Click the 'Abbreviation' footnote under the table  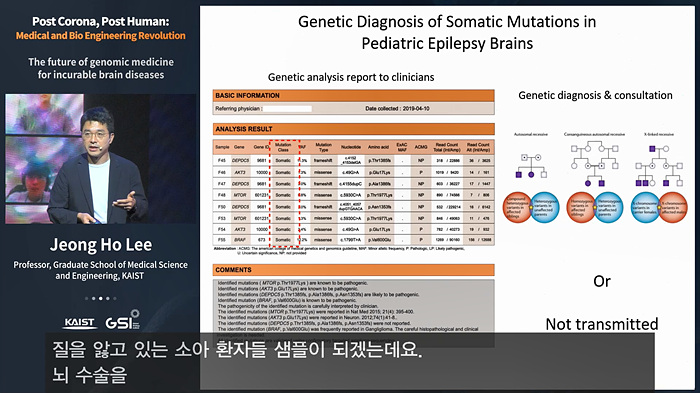pyautogui.click(x=340, y=251)
